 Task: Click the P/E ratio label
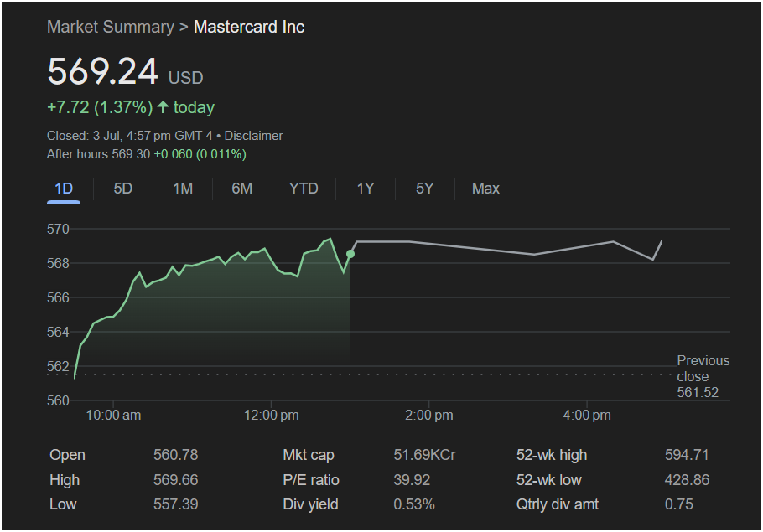pyautogui.click(x=311, y=480)
